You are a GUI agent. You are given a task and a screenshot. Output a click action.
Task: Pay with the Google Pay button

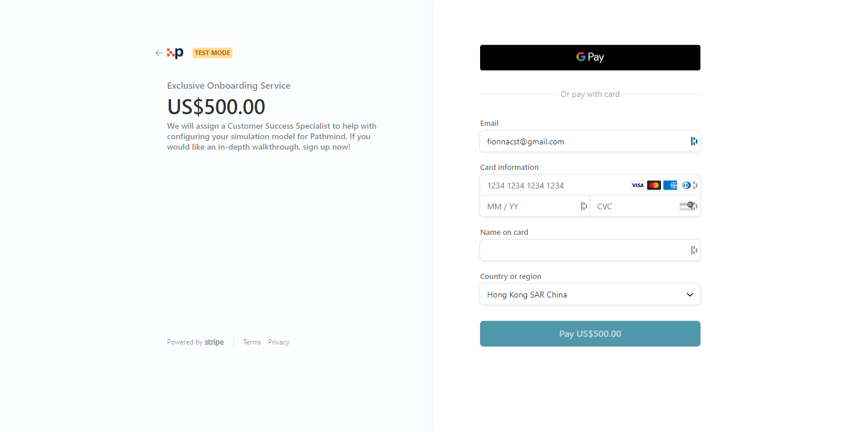pyautogui.click(x=590, y=57)
